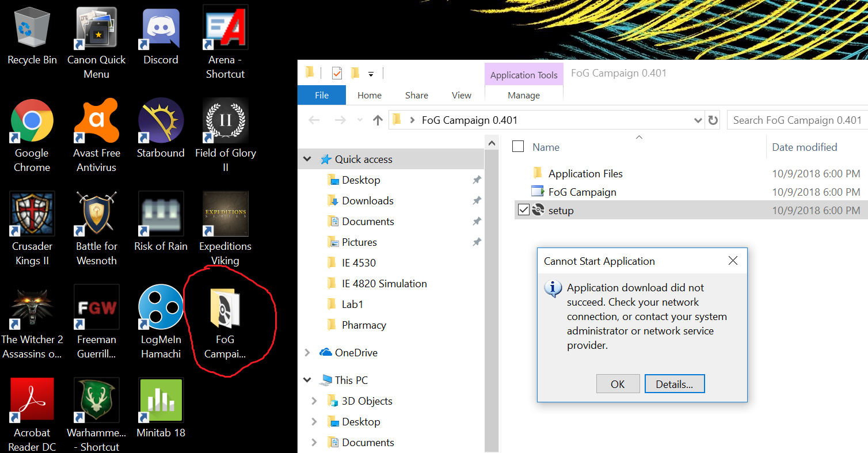The height and width of the screenshot is (453, 868).
Task: Open Freeman Guerrilla Warfare desktop icon
Action: (x=97, y=322)
